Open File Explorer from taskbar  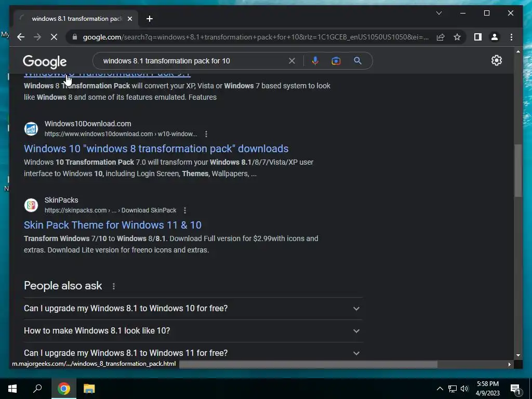pos(89,389)
